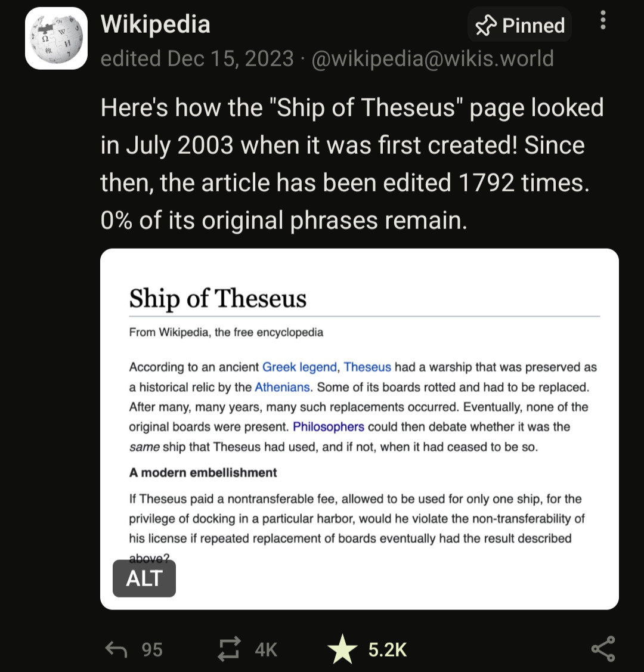Click the reply arrow icon

[116, 649]
